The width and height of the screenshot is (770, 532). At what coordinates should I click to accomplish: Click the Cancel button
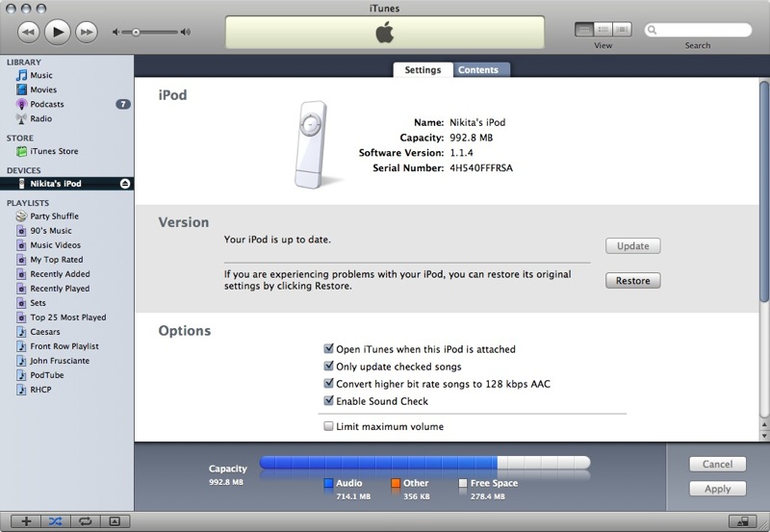click(717, 465)
